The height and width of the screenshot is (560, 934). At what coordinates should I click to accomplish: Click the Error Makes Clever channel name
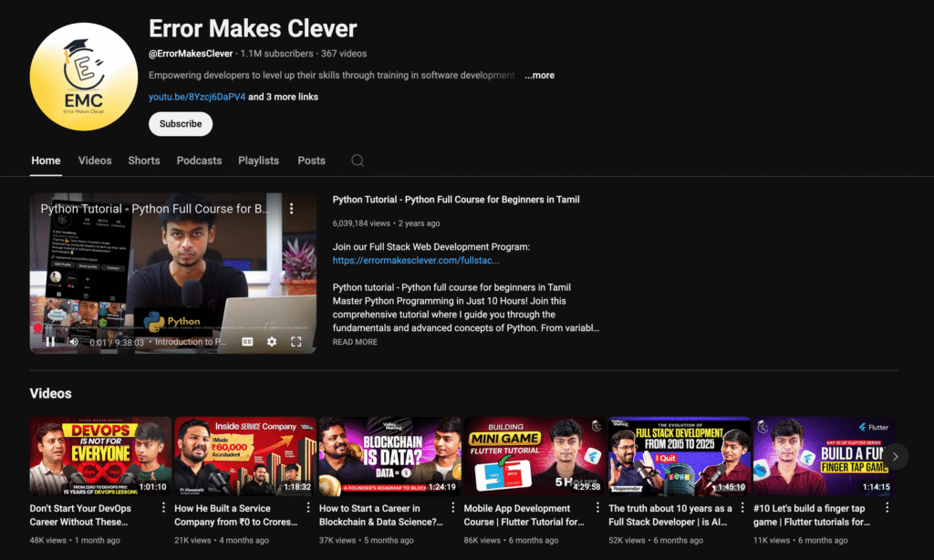253,28
